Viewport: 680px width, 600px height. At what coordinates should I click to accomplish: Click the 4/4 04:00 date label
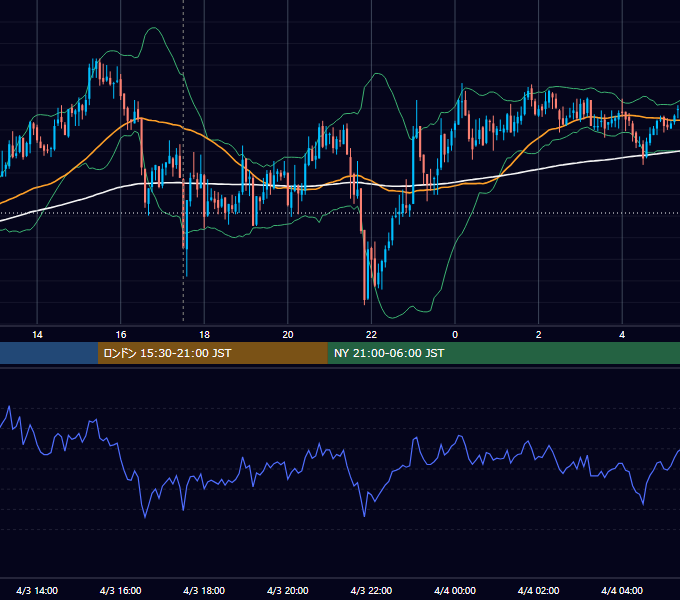click(622, 590)
